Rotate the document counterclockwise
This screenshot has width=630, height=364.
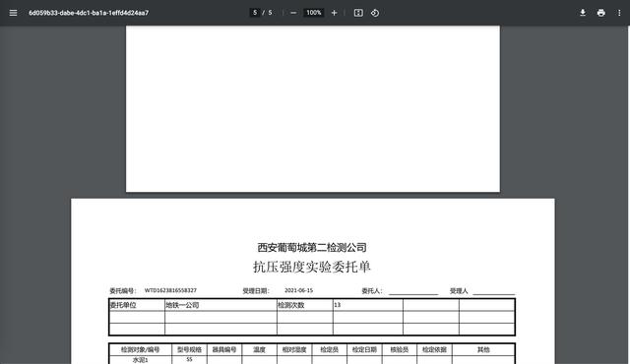click(375, 13)
